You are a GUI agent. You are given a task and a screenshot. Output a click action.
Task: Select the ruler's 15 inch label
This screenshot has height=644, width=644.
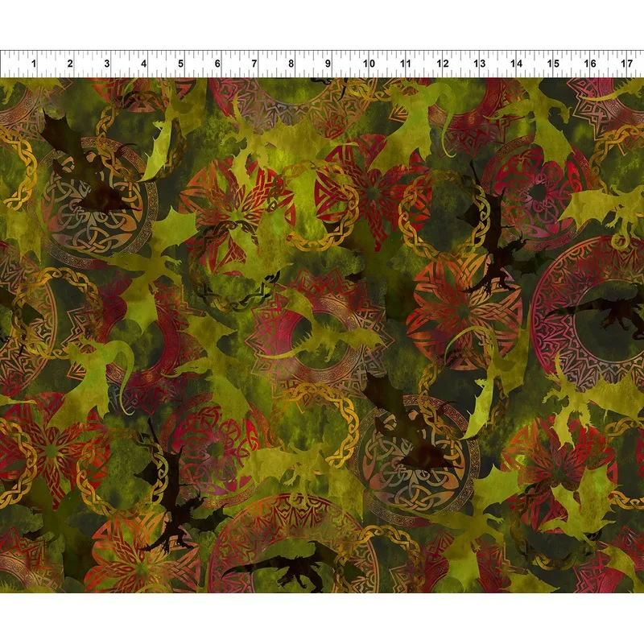click(x=554, y=64)
